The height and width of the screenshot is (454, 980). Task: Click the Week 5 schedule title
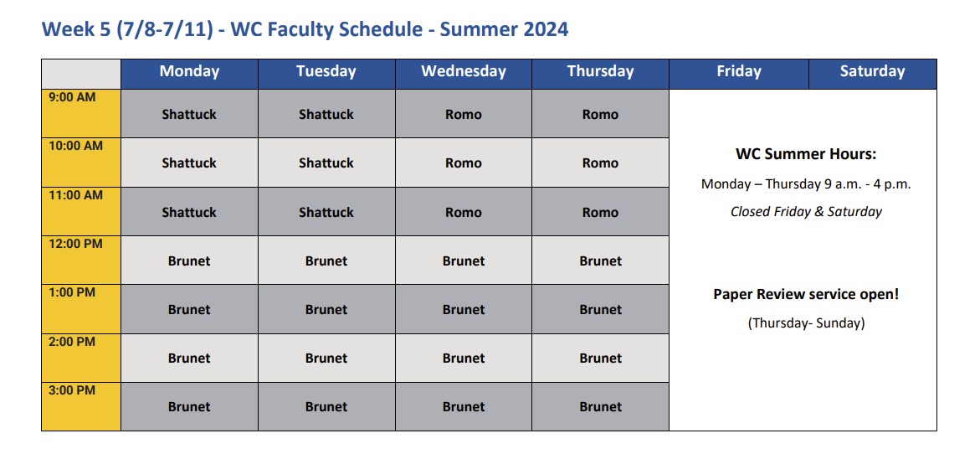tap(305, 29)
